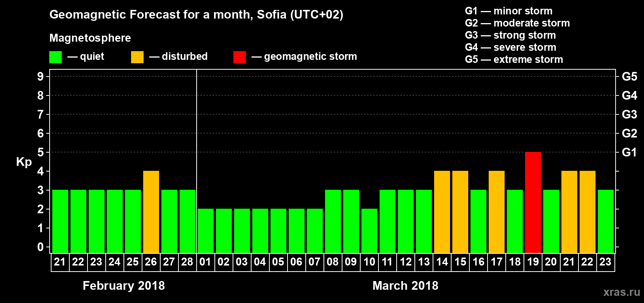This screenshot has width=644, height=303.
Task: Click the 'G5 — extreme storm' legend text
Action: pos(514,59)
